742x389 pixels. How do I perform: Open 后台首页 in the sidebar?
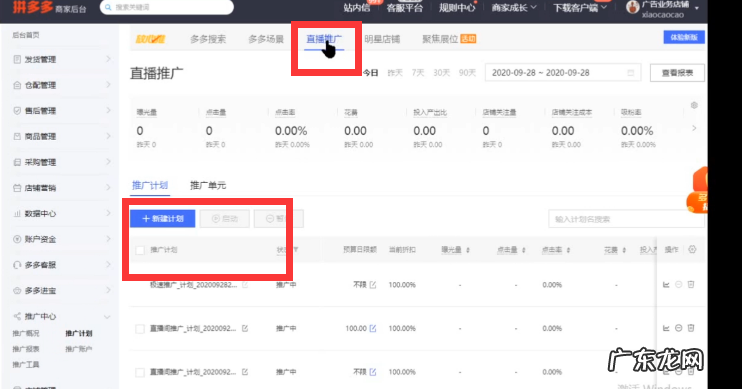(x=26, y=35)
